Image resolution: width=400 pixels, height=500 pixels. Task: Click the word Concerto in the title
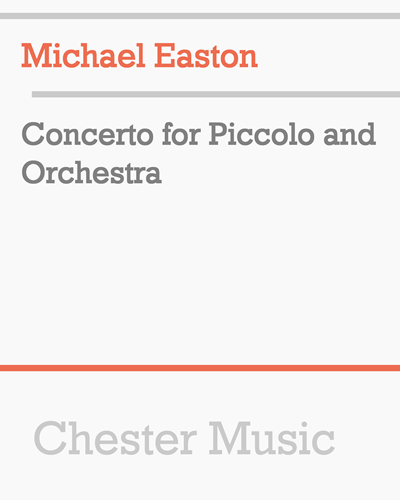[x=87, y=134]
